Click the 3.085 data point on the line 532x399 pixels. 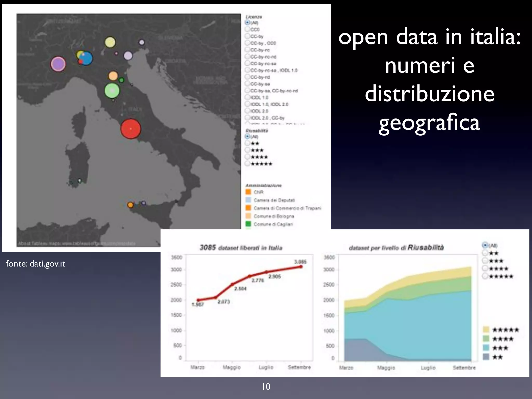301,267
